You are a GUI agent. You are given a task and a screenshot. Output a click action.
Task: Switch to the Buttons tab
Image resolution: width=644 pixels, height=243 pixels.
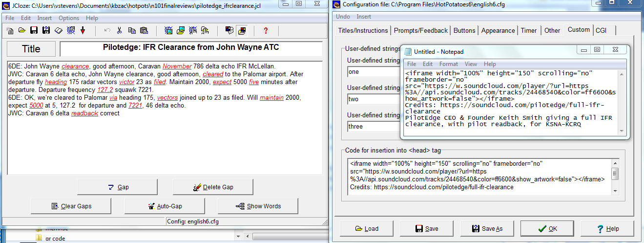[x=464, y=30]
